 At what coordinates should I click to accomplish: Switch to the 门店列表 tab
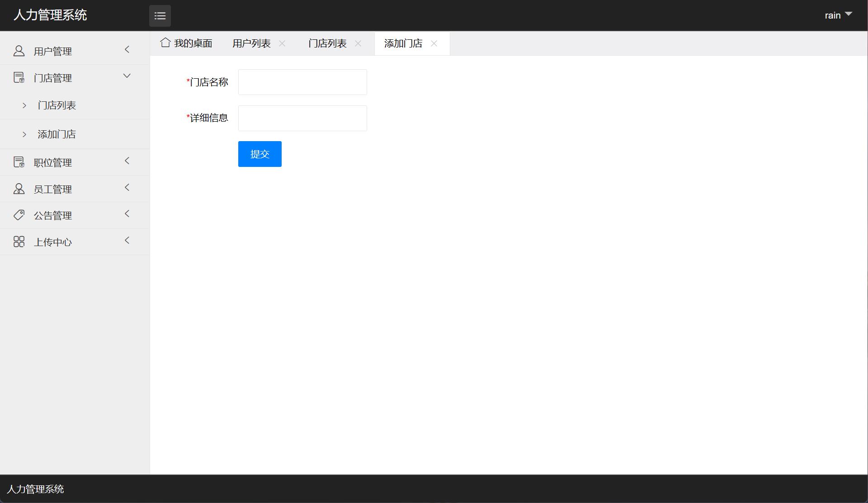coord(327,43)
